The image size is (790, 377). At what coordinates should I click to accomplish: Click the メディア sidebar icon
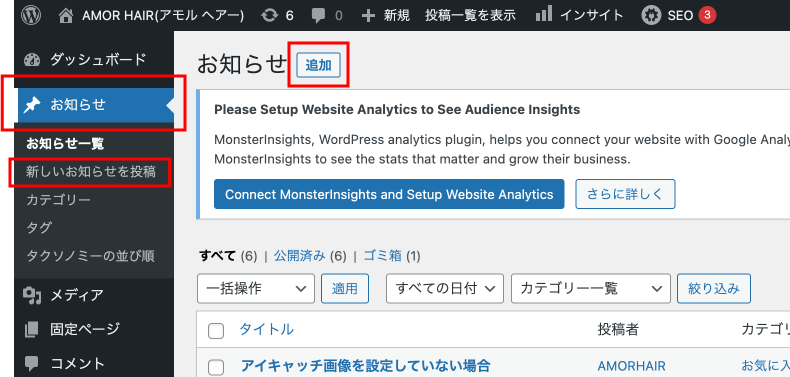tap(32, 295)
